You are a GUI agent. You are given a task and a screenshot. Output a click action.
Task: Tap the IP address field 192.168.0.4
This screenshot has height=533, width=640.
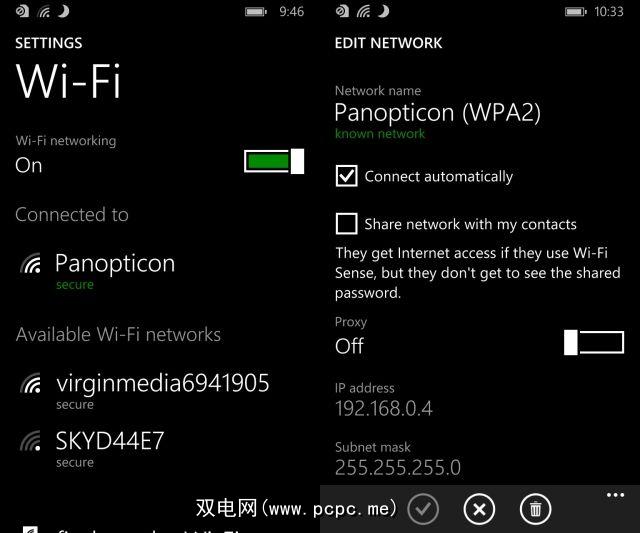click(384, 401)
